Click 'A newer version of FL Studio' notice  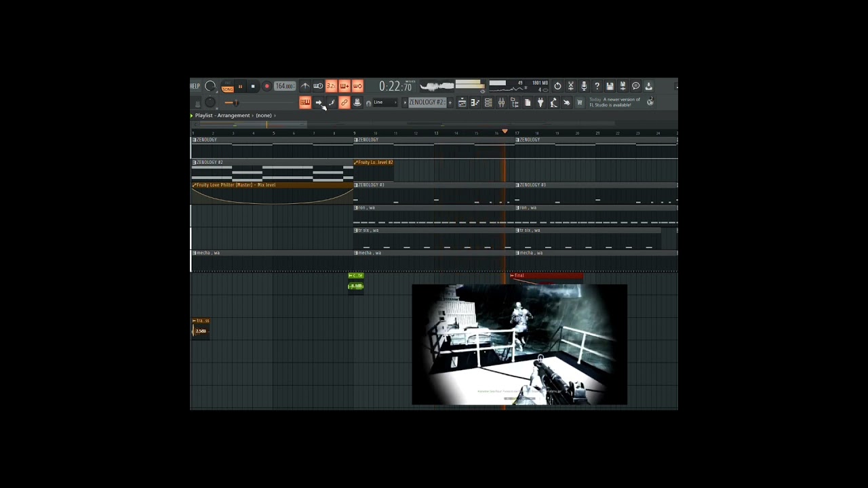coord(614,102)
